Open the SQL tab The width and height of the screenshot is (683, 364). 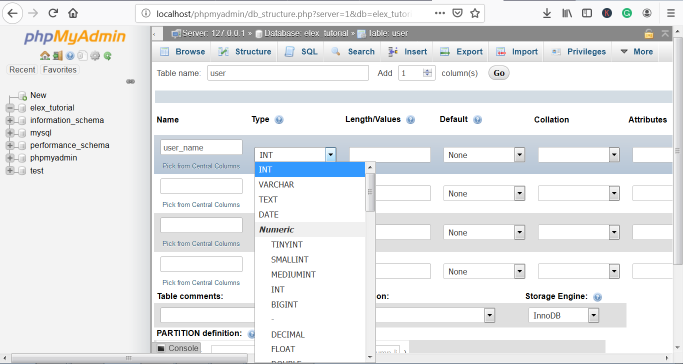coord(301,51)
